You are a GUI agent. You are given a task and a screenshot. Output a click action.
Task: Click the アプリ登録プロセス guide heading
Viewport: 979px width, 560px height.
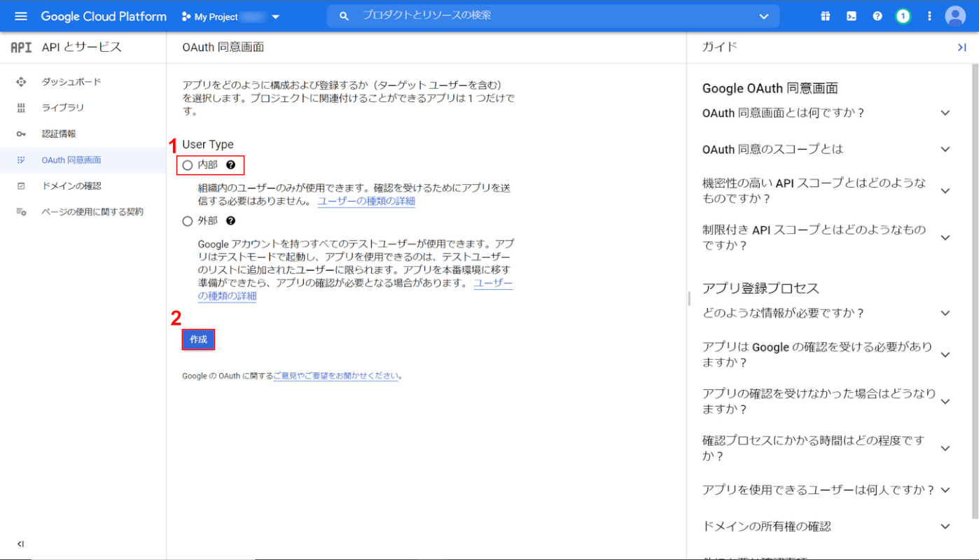click(x=761, y=288)
